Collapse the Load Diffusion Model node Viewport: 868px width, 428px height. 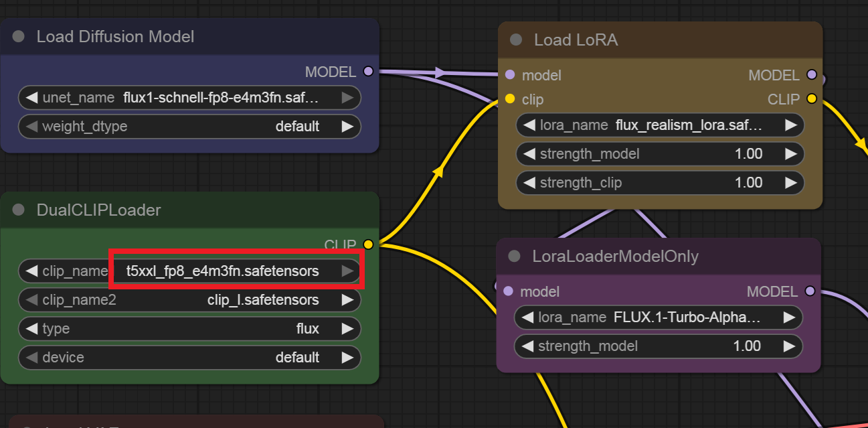click(x=19, y=36)
